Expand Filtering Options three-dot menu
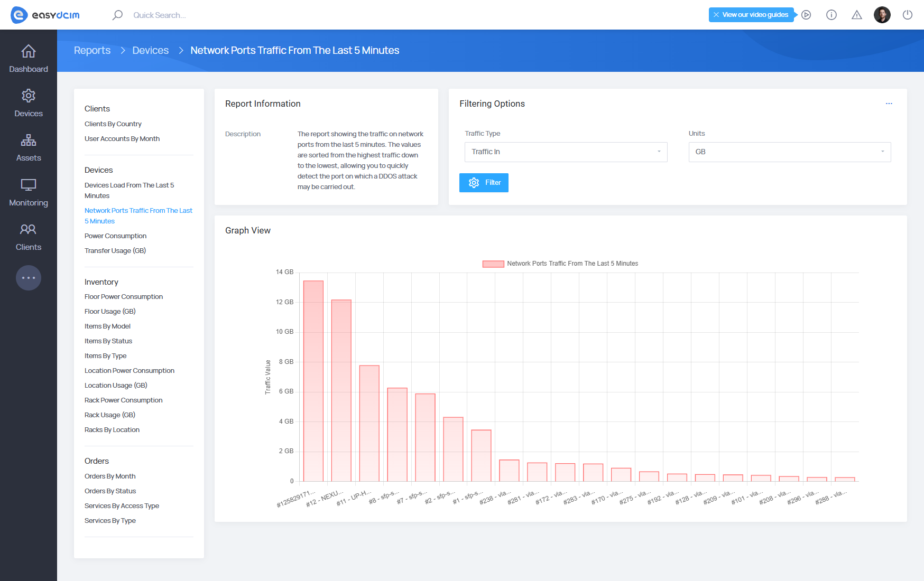Image resolution: width=924 pixels, height=581 pixels. (889, 104)
